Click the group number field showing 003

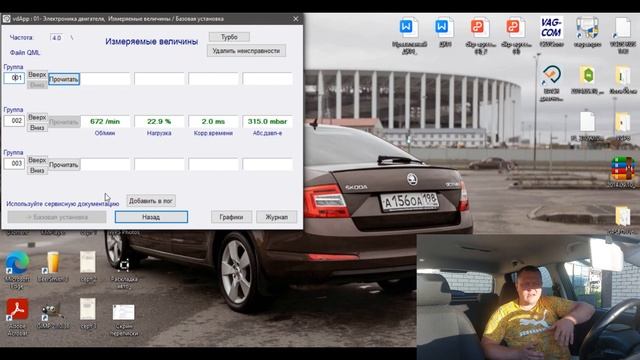click(x=14, y=164)
